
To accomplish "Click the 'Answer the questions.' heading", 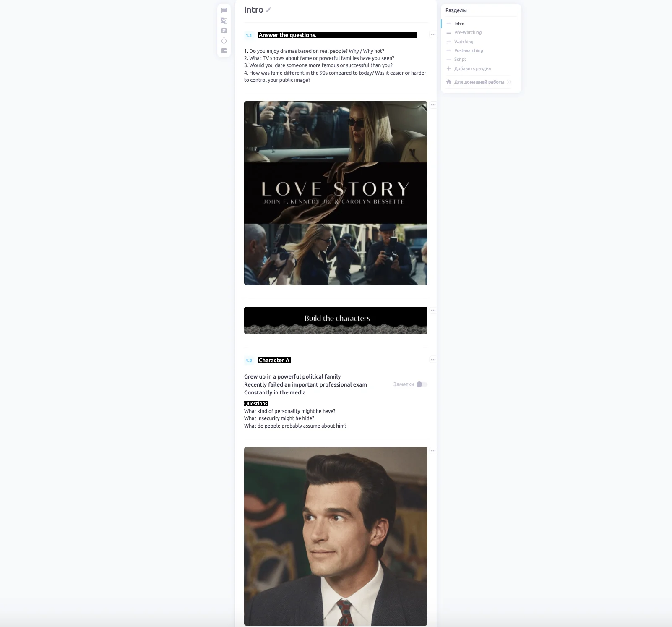I will click(287, 35).
